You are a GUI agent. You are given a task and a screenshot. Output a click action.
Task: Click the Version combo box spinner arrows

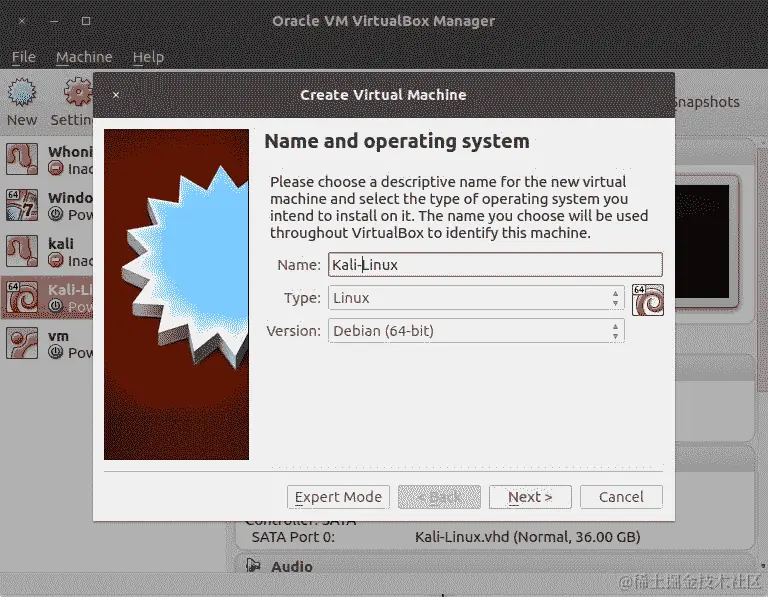(x=615, y=331)
